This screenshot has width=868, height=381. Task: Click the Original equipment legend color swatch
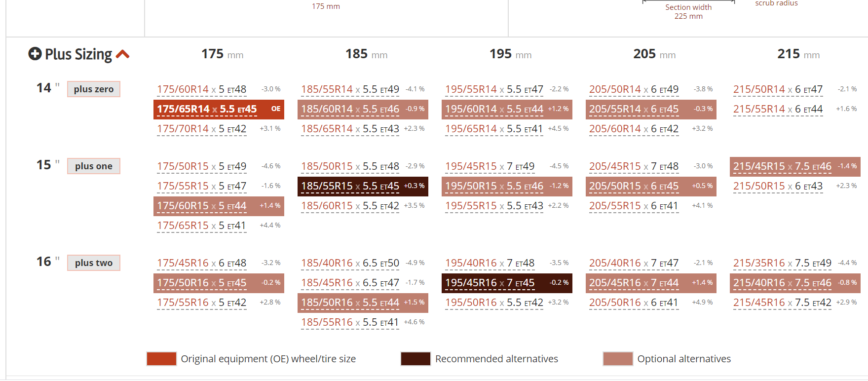point(161,359)
